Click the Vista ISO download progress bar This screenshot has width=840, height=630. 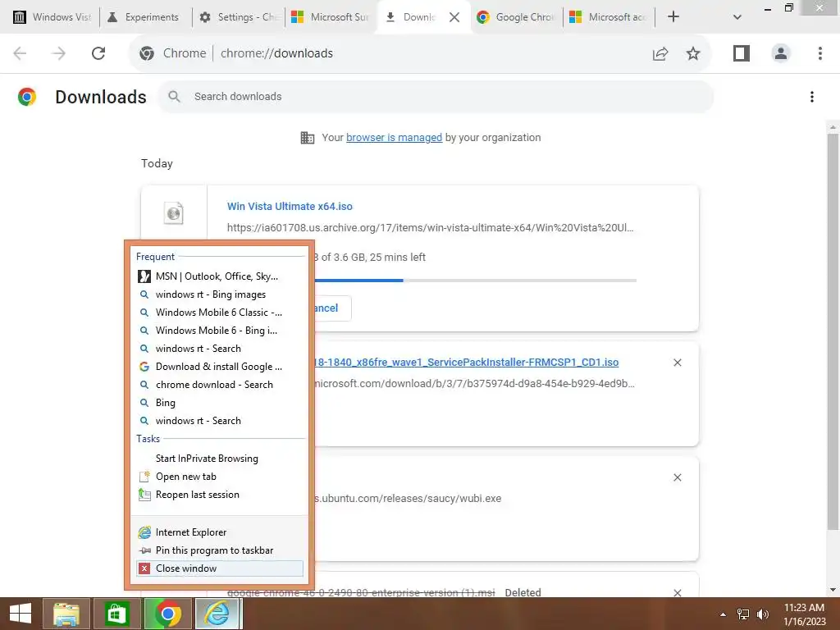(475, 281)
